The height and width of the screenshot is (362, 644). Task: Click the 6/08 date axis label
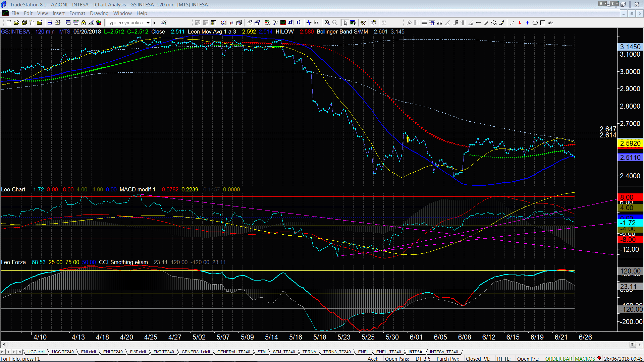pos(465,337)
